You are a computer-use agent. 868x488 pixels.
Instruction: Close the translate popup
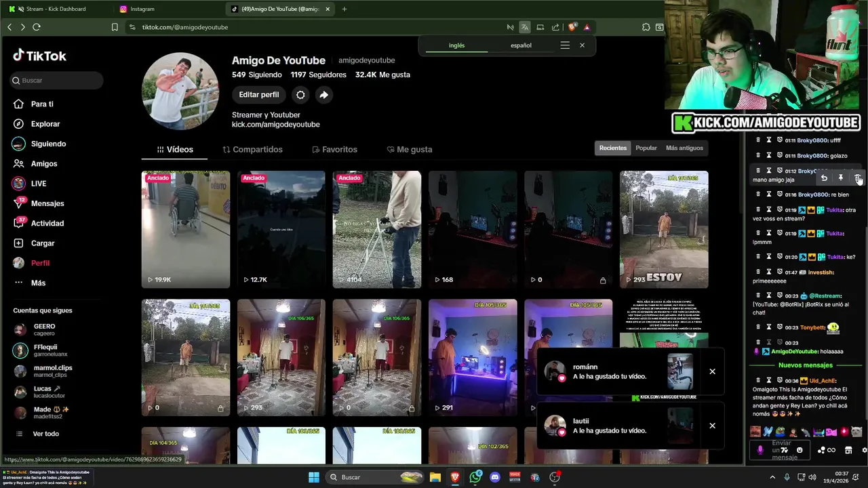pyautogui.click(x=582, y=45)
